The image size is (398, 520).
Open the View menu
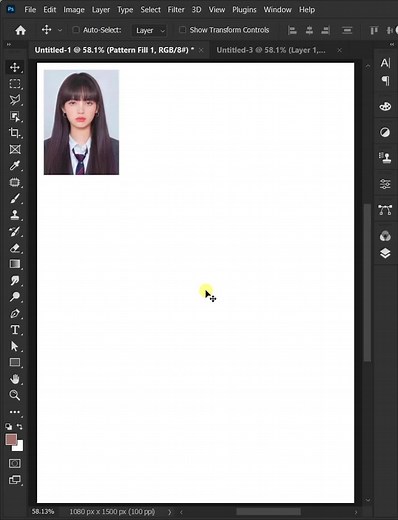pos(217,10)
